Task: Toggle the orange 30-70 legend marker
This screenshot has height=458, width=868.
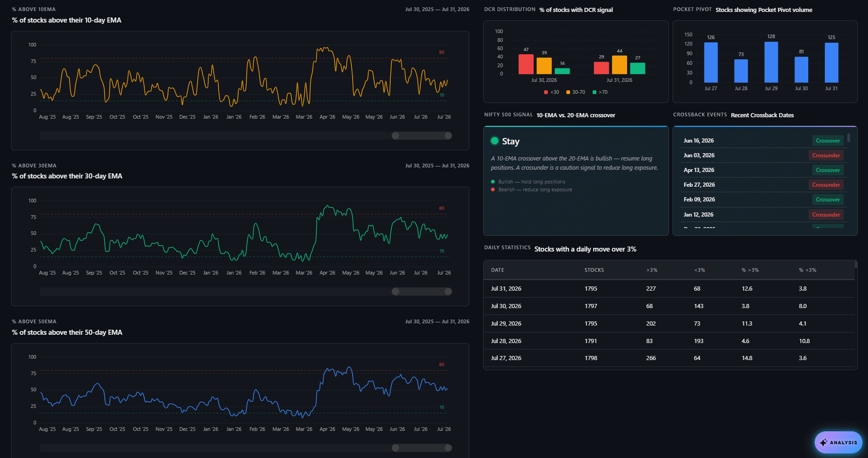Action: [568, 92]
